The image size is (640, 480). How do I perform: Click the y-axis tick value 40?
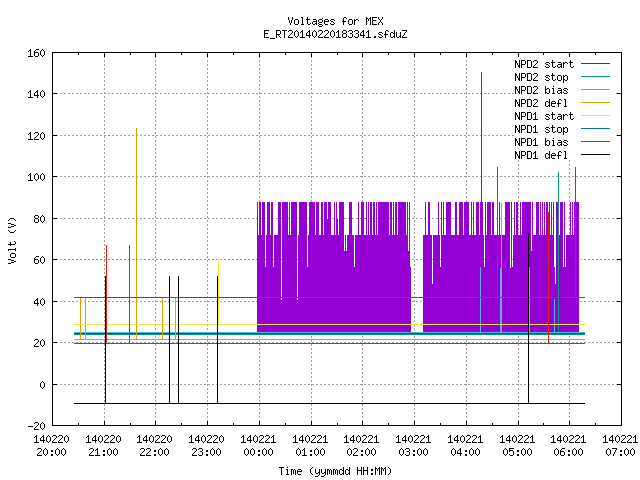[39, 302]
